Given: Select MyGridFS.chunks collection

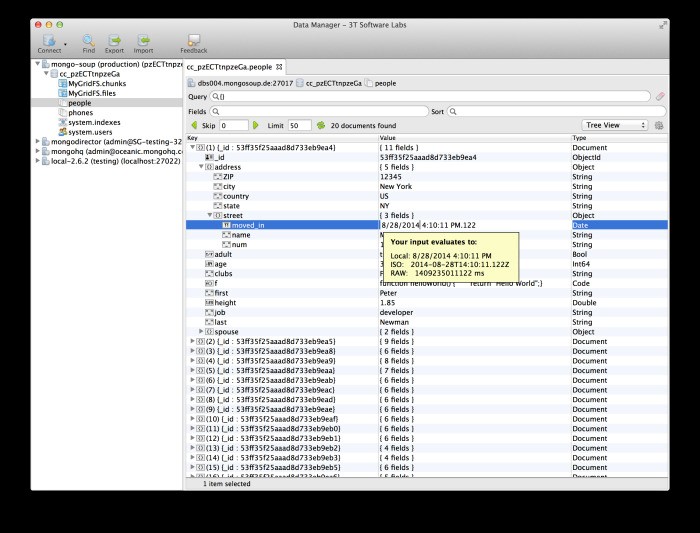Looking at the screenshot, I should (97, 83).
